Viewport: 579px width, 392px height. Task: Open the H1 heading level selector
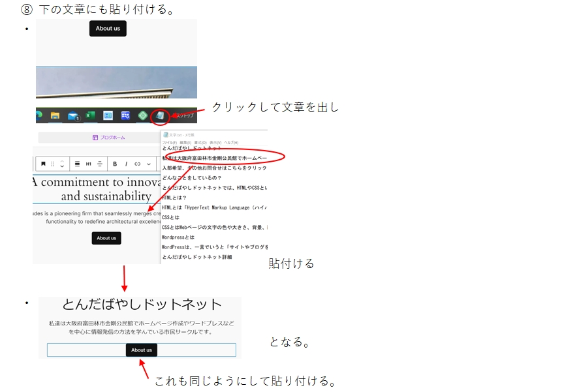pos(89,164)
